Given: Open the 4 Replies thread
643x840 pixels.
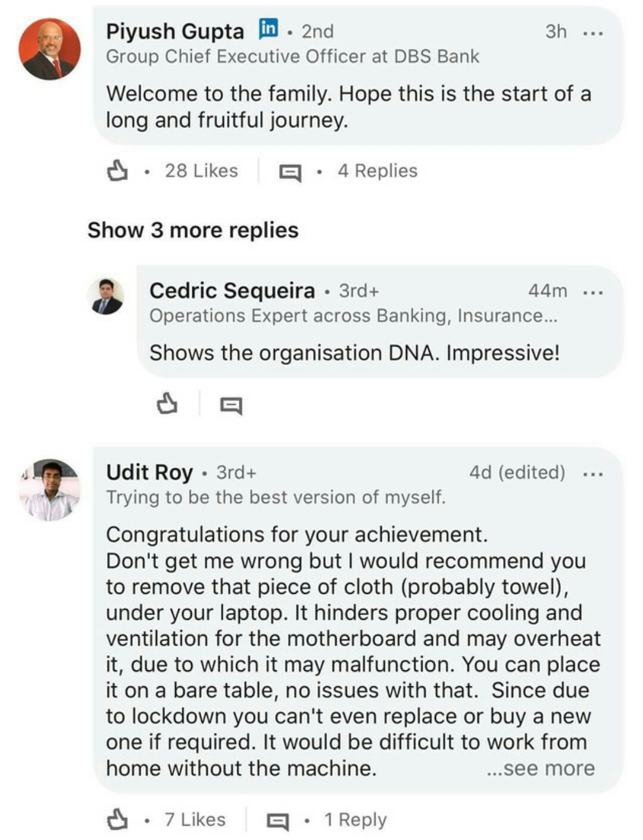Looking at the screenshot, I should 377,171.
